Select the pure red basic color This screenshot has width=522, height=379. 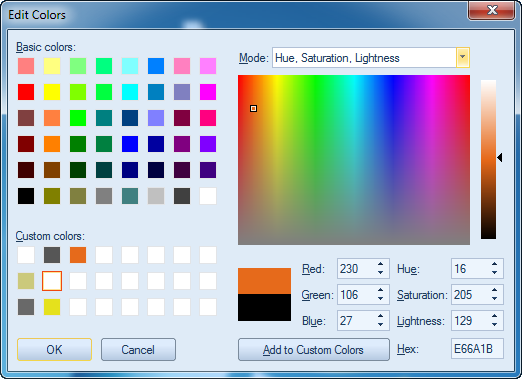[x=26, y=92]
